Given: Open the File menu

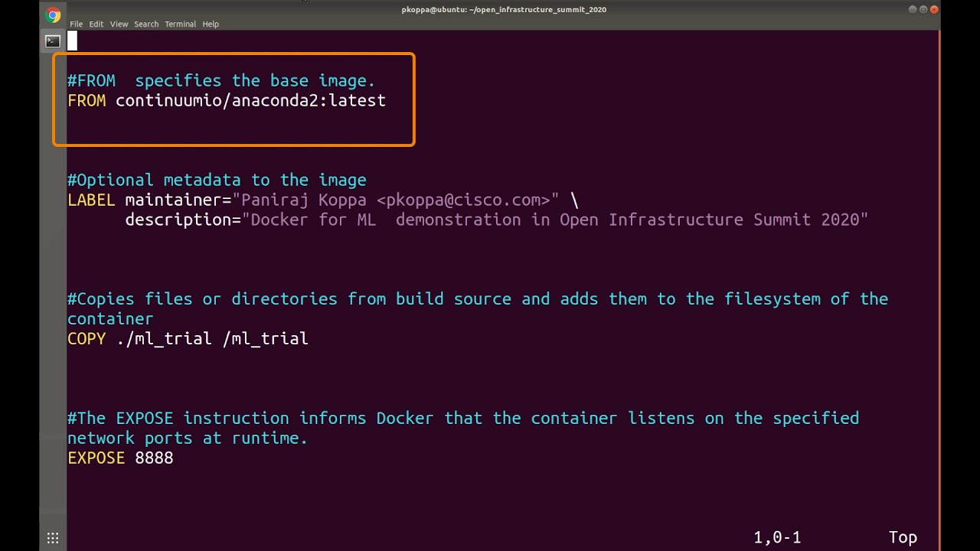Looking at the screenshot, I should [x=77, y=24].
